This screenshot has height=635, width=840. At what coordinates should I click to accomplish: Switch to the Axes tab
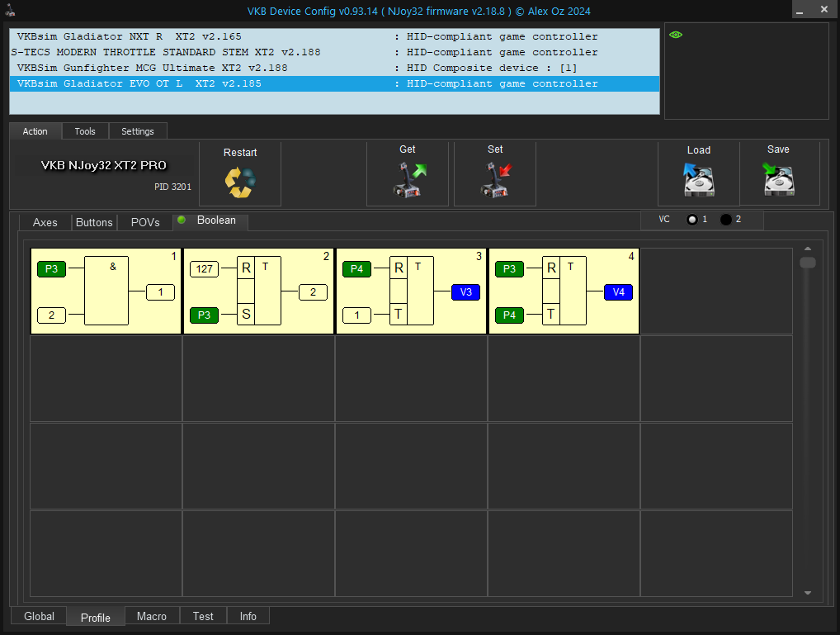[x=45, y=223]
